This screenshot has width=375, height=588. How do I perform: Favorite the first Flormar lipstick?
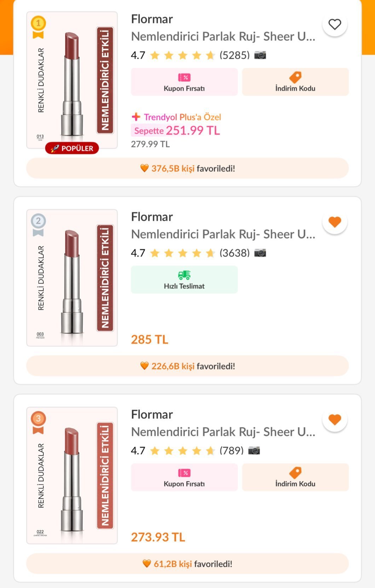tap(335, 24)
